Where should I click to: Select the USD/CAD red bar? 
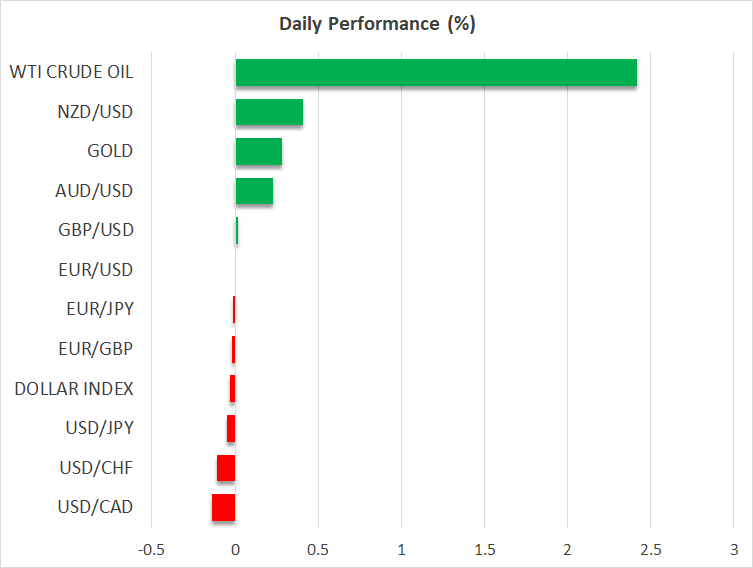coord(223,507)
